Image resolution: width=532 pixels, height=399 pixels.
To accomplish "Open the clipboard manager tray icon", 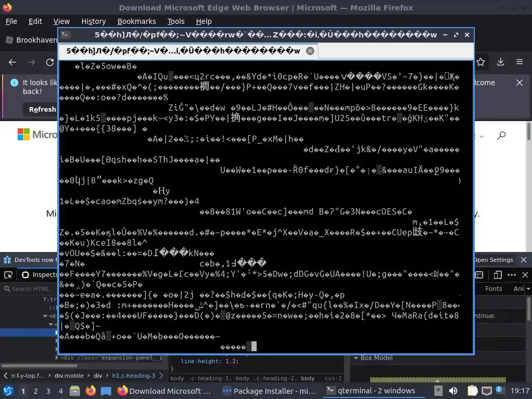I will click(472, 391).
